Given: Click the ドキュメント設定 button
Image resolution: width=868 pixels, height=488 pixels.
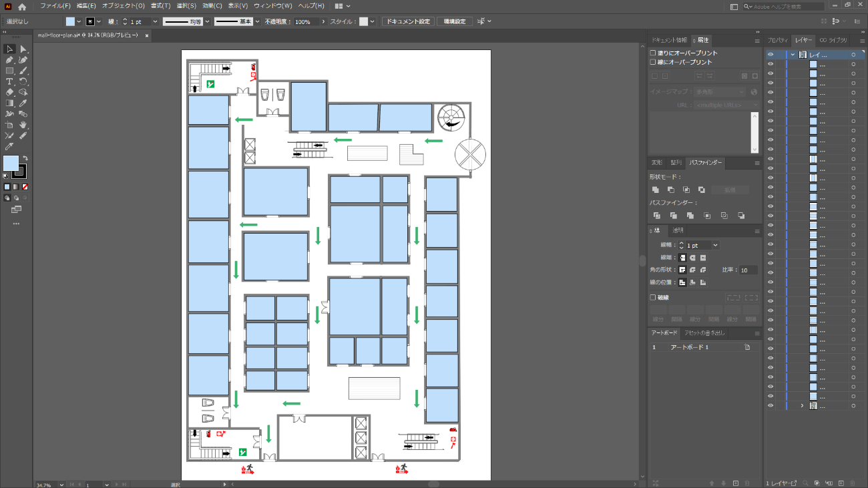Looking at the screenshot, I should [x=408, y=21].
